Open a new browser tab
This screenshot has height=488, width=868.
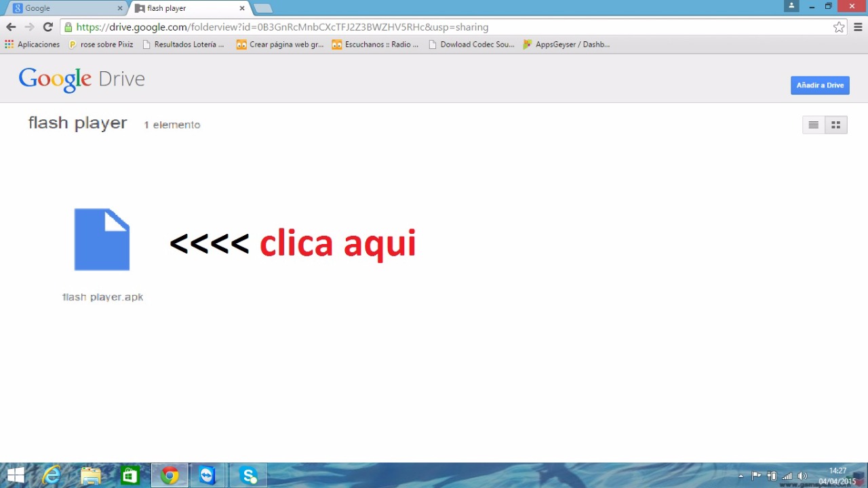point(262,8)
